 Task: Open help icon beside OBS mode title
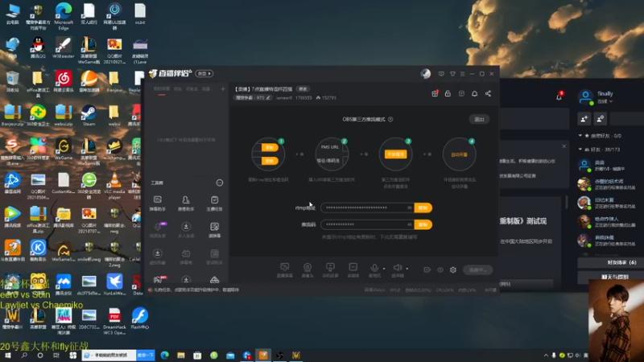pos(390,119)
